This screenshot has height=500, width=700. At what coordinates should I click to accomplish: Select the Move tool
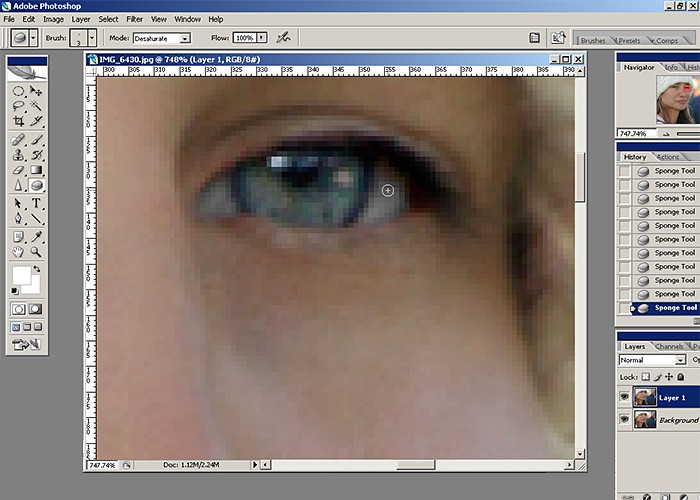(x=36, y=92)
